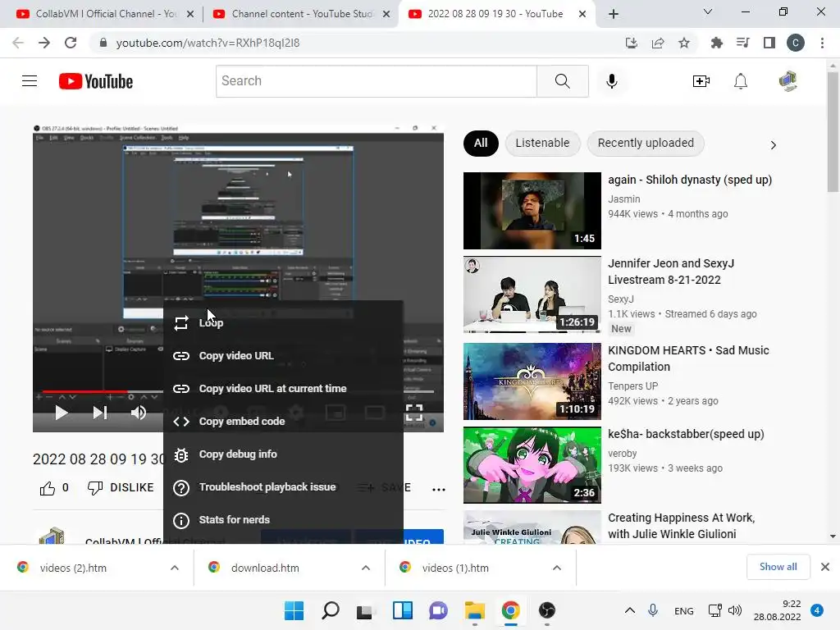Open the Chrome three-dot menu
The image size is (840, 630).
822,43
